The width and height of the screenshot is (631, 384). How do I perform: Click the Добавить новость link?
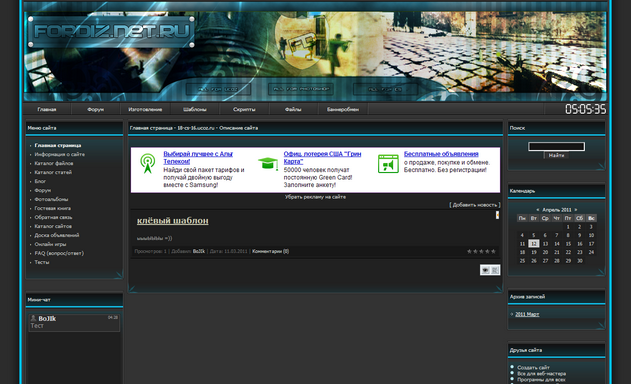475,205
